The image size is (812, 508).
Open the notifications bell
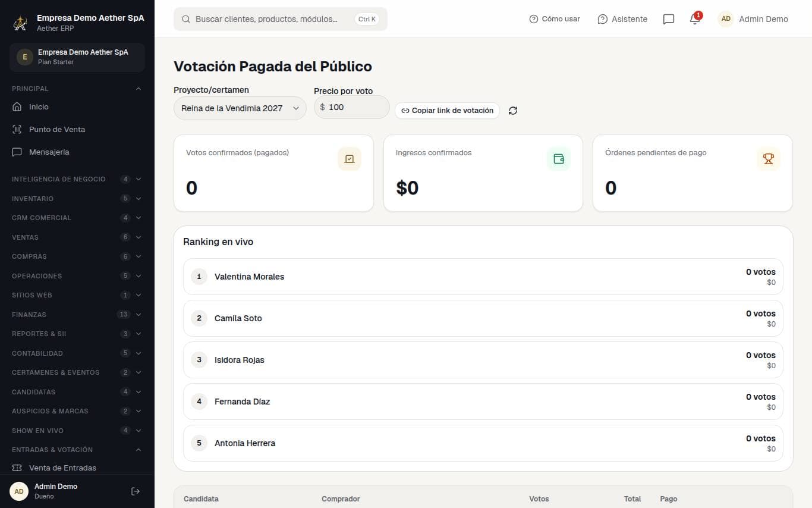point(695,19)
